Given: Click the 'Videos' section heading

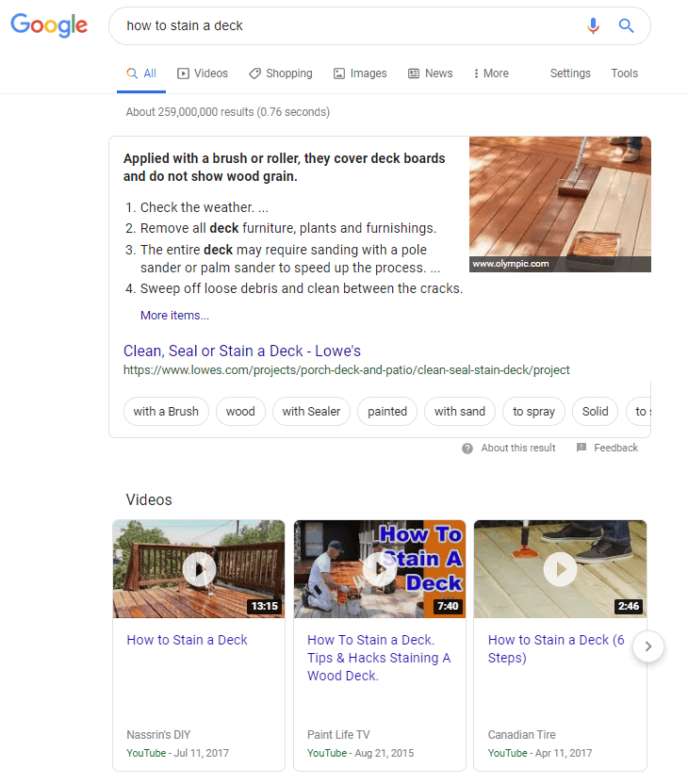Looking at the screenshot, I should [x=149, y=499].
